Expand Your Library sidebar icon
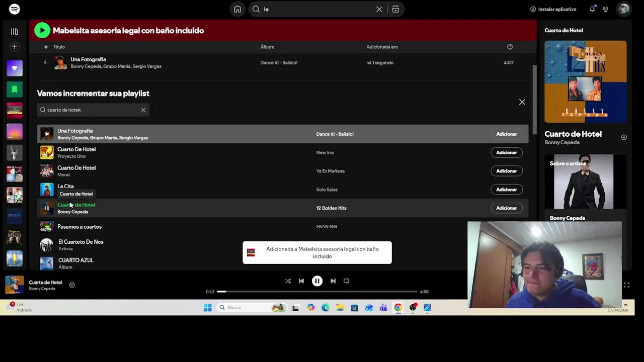This screenshot has width=644, height=362. (x=15, y=32)
